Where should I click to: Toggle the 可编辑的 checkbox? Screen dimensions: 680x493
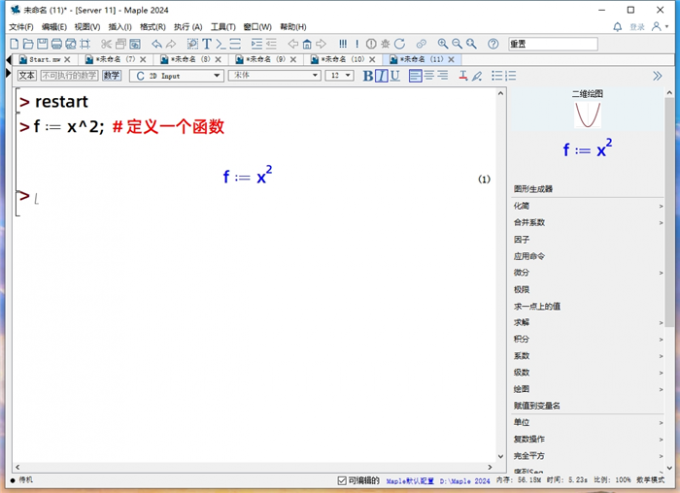(342, 481)
